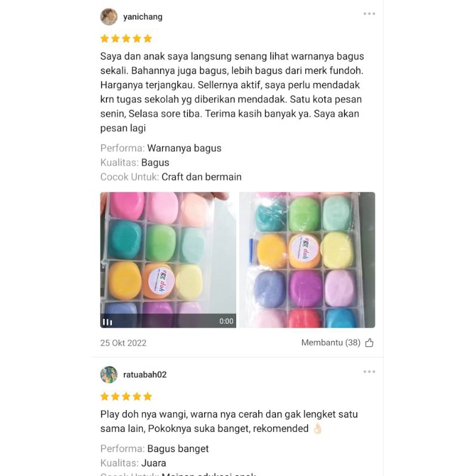Select ratuabah02's review text about Play doh
This screenshot has width=476, height=476.
point(229,421)
